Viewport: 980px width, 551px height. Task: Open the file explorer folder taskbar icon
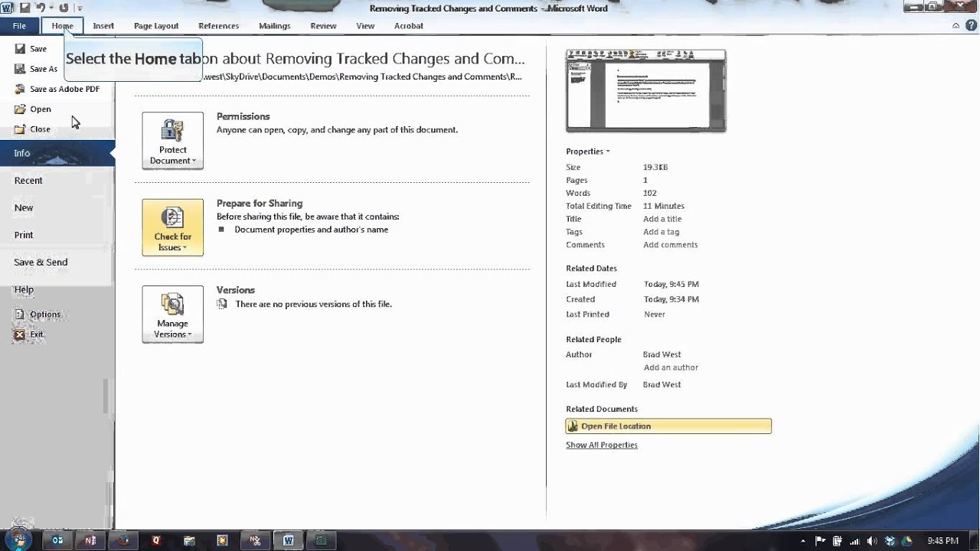189,540
